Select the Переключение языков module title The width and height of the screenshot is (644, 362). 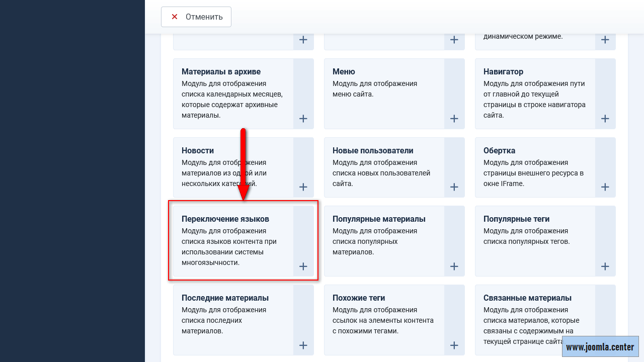(225, 219)
